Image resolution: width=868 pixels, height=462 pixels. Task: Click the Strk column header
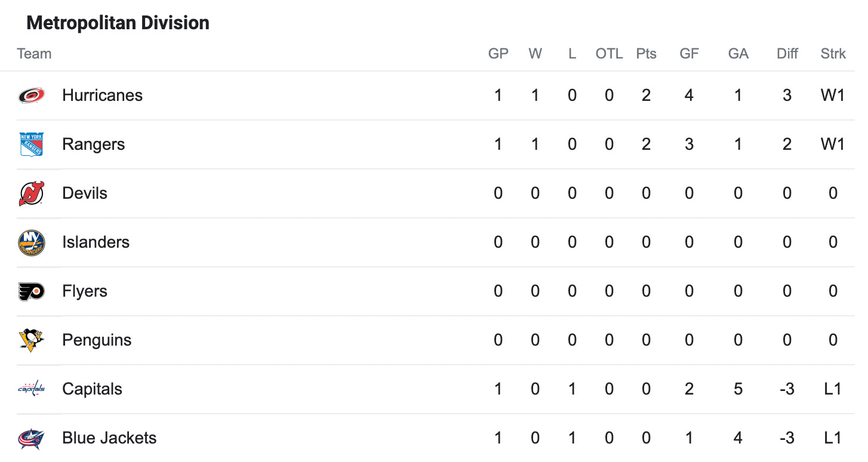coord(833,54)
